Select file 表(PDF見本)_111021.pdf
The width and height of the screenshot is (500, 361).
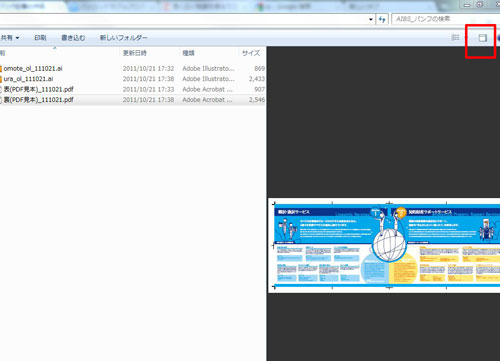[x=38, y=89]
